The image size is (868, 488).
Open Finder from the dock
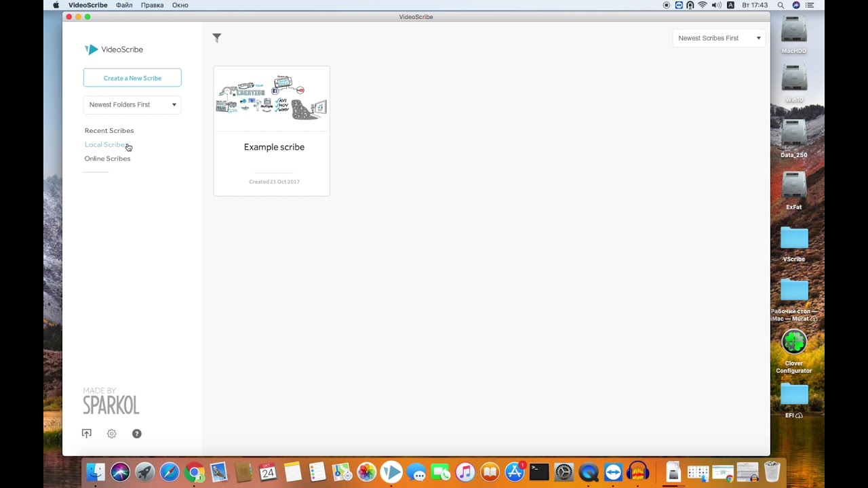pos(96,472)
